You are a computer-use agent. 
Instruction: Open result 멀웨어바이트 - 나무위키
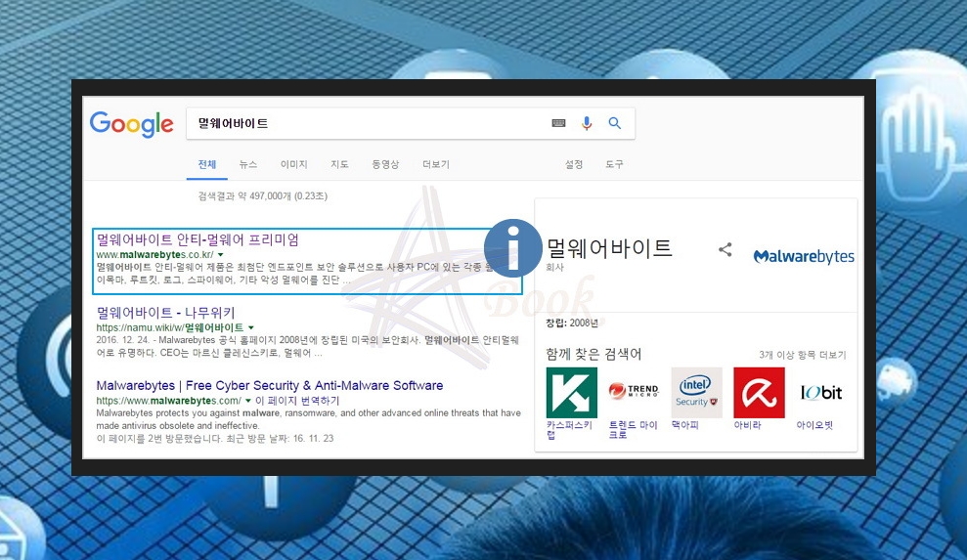(166, 313)
